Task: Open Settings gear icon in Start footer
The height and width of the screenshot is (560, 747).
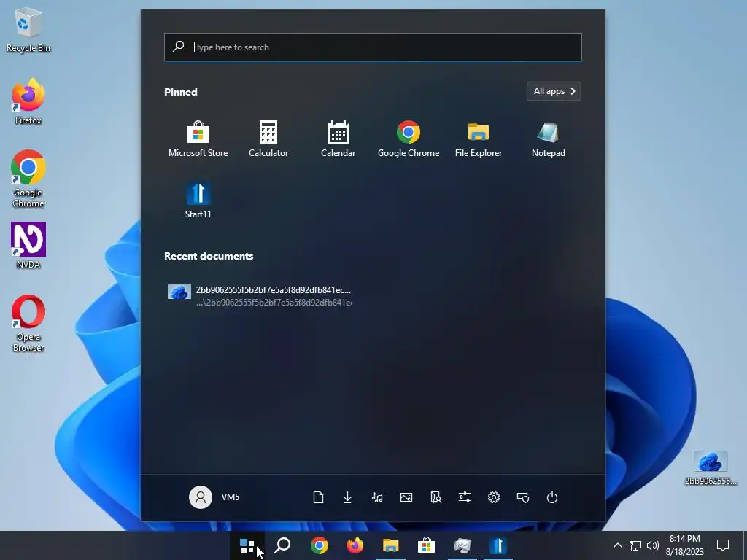Action: click(494, 497)
